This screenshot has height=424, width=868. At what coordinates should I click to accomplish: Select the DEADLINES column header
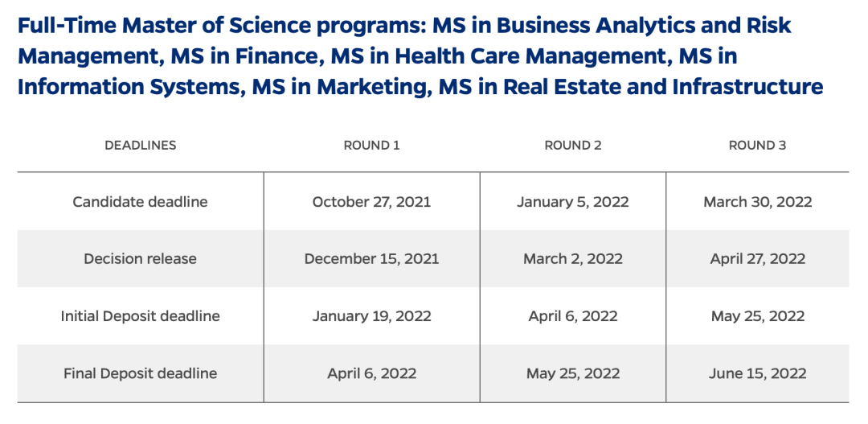coord(141,145)
